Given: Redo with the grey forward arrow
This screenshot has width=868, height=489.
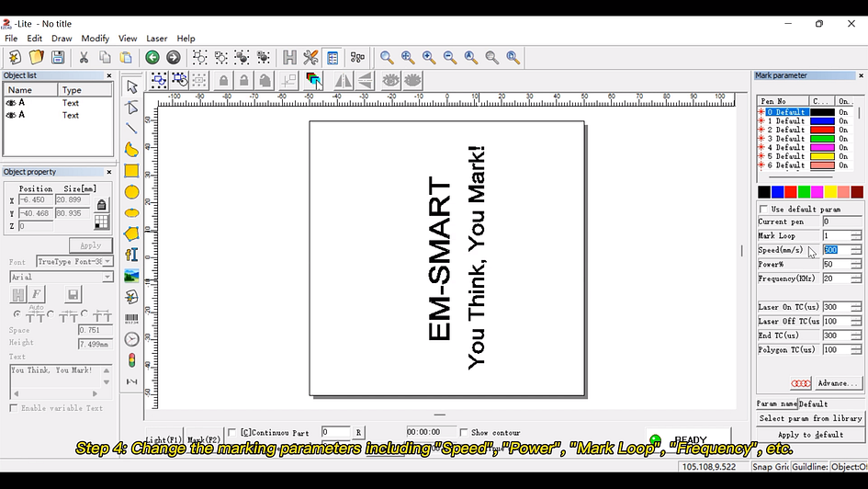Looking at the screenshot, I should (174, 57).
